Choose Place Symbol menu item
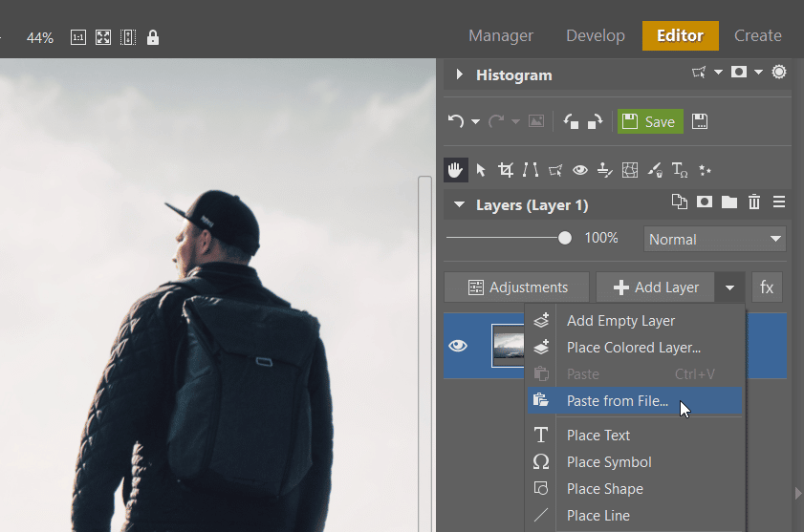The width and height of the screenshot is (804, 532). pyautogui.click(x=635, y=462)
